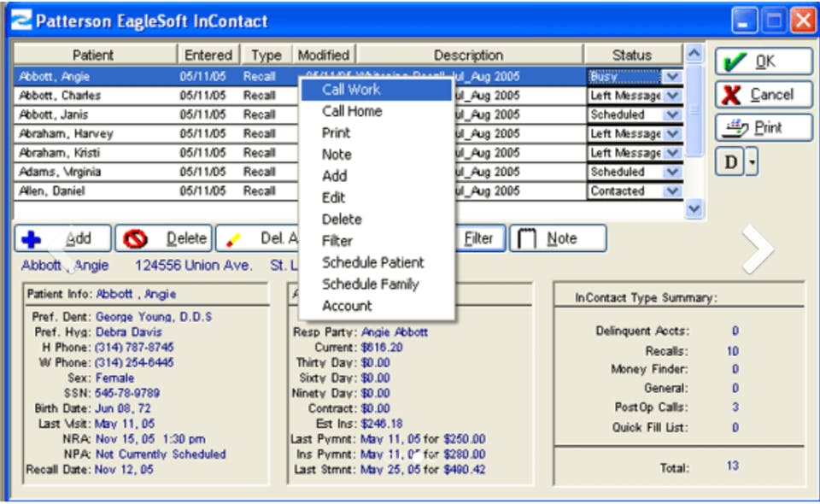The height and width of the screenshot is (504, 820).
Task: Open Account from the context menu
Action: [x=376, y=306]
